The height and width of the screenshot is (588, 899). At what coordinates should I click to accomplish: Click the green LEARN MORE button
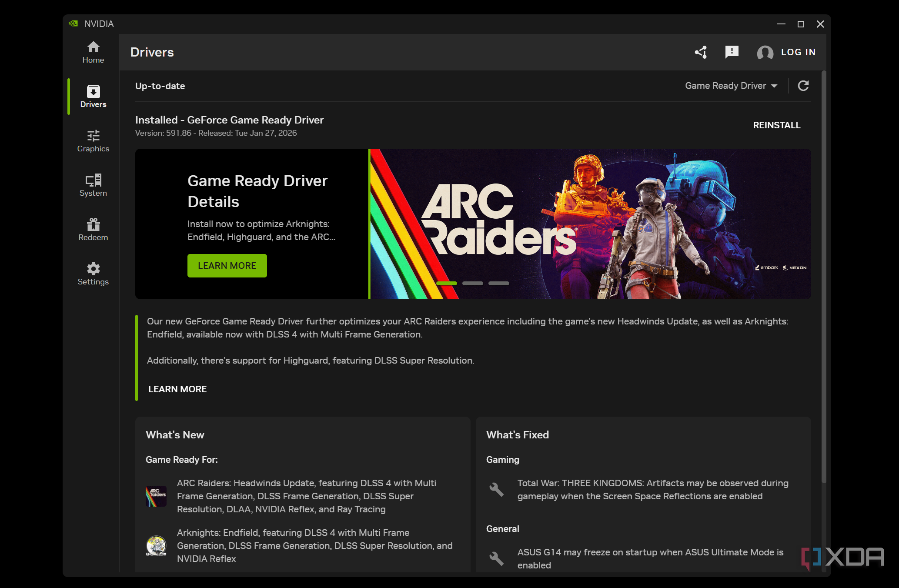[x=227, y=265]
